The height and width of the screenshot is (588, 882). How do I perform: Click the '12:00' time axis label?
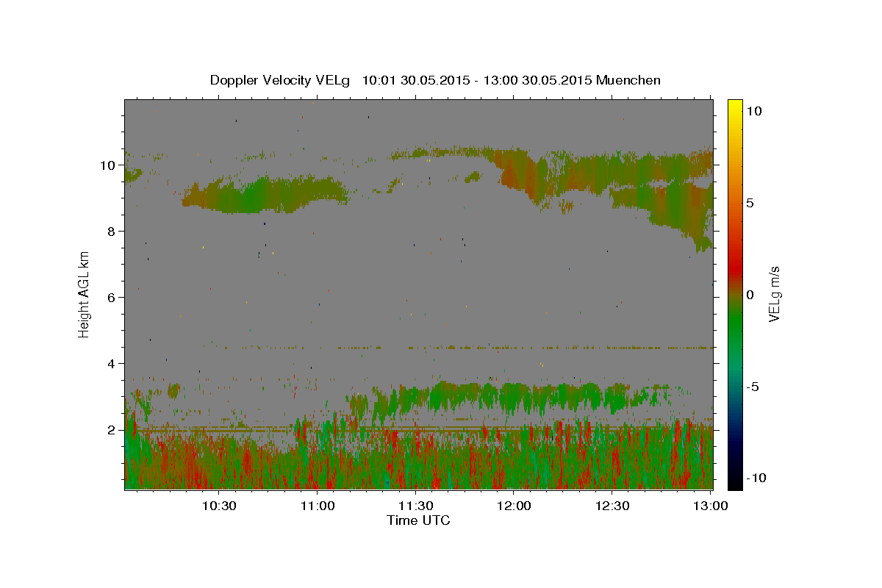coord(514,506)
